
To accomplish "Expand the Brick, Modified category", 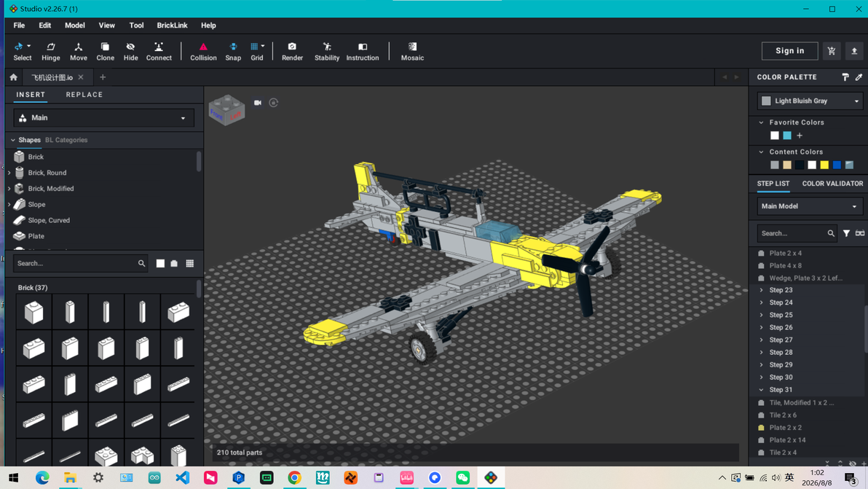I will pos(9,189).
